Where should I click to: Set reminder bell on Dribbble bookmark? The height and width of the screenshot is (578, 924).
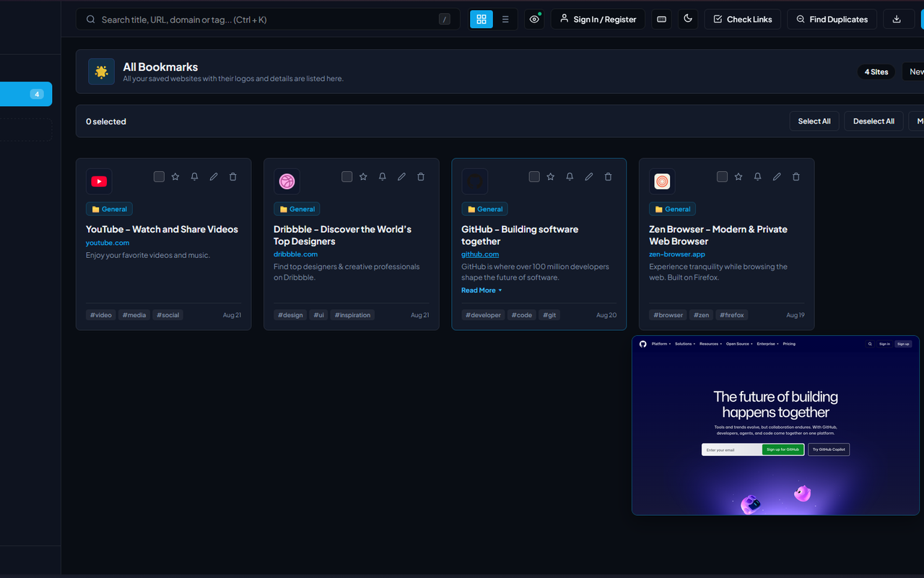(382, 176)
